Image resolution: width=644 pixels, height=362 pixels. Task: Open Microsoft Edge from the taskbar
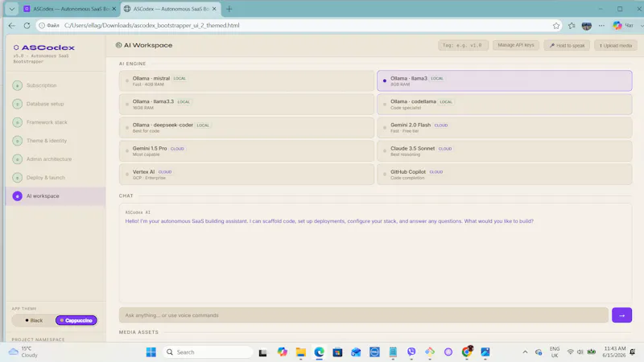tap(319, 352)
